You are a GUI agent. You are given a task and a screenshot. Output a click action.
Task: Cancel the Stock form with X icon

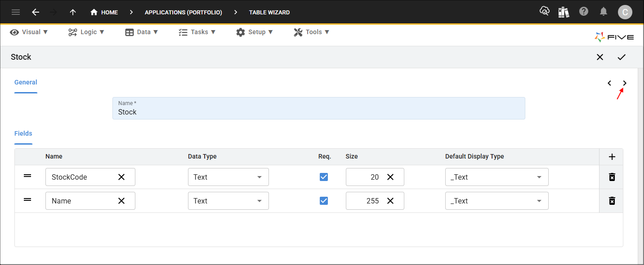[600, 57]
